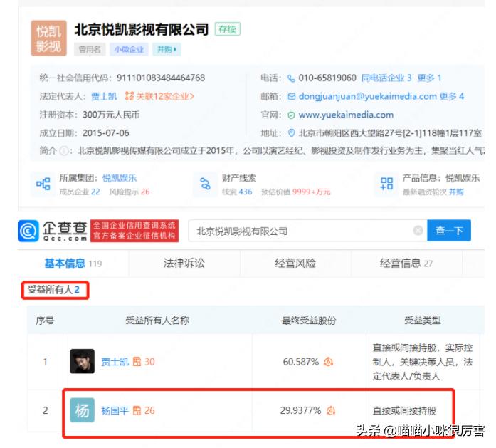
Task: Open 杨国平 beneficiary link
Action: click(x=115, y=411)
